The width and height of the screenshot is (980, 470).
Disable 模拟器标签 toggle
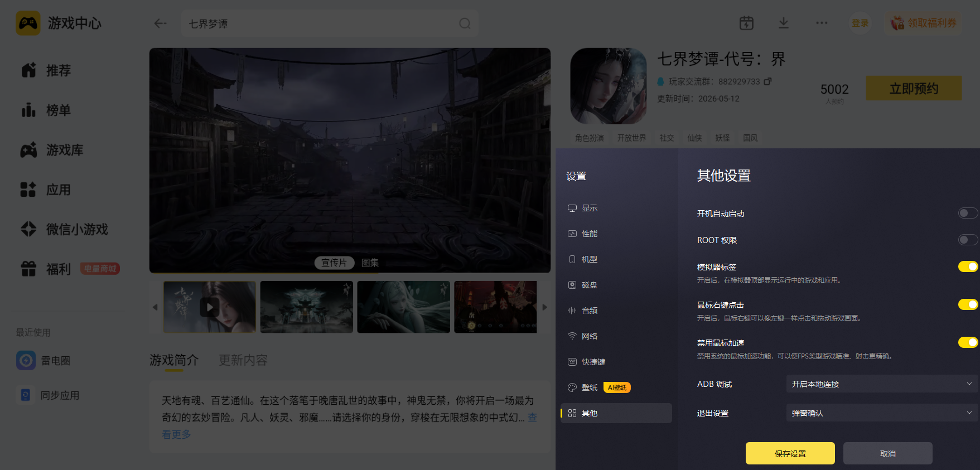coord(968,267)
